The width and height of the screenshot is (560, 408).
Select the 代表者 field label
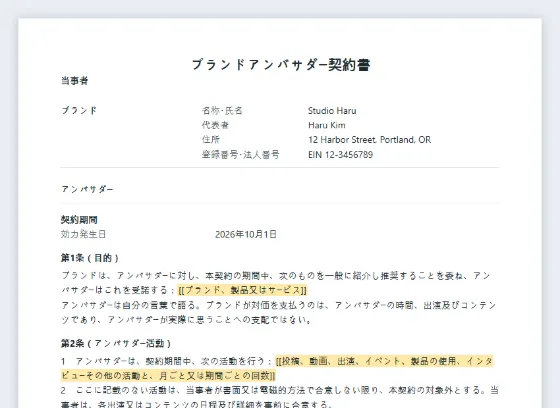click(215, 125)
